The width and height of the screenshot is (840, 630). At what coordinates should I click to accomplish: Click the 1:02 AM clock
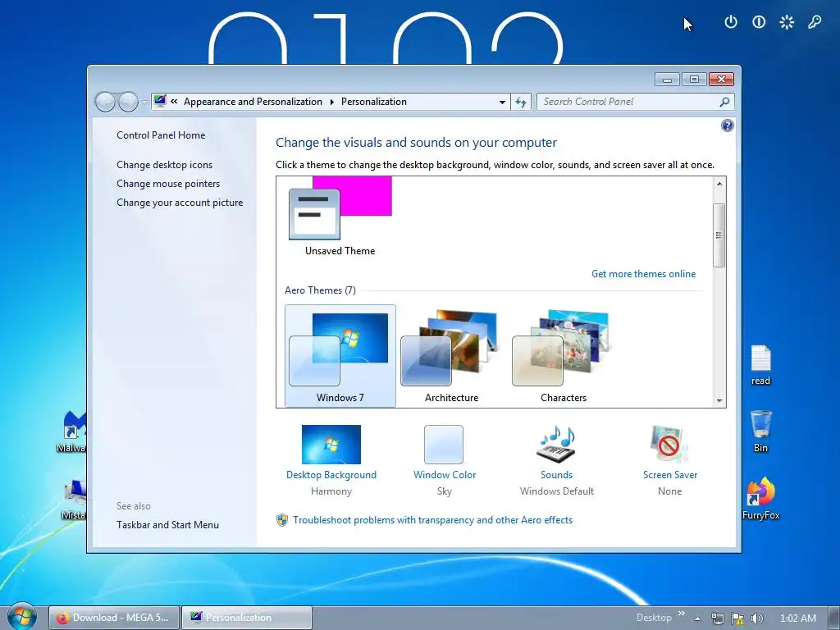point(798,619)
